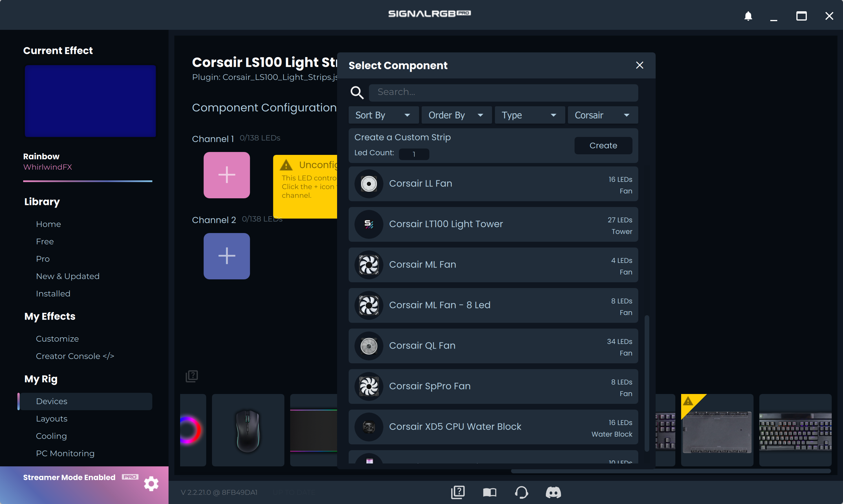Image resolution: width=843 pixels, height=504 pixels.
Task: Open the Pro effects library
Action: tap(43, 259)
